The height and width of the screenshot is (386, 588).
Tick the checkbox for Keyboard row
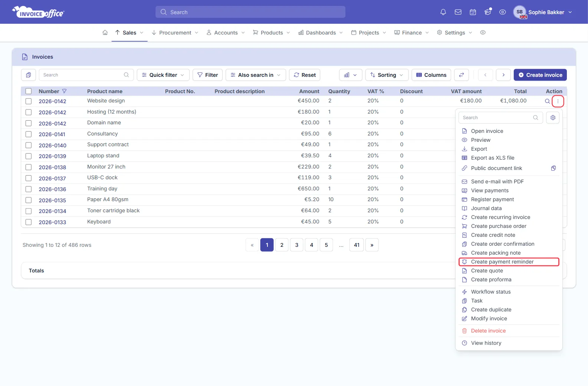pos(29,222)
